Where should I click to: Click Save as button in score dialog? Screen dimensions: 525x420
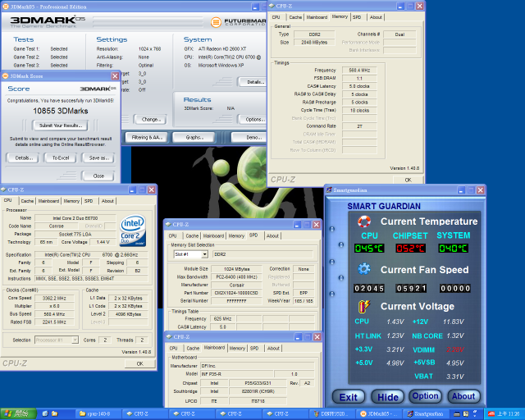pyautogui.click(x=99, y=157)
